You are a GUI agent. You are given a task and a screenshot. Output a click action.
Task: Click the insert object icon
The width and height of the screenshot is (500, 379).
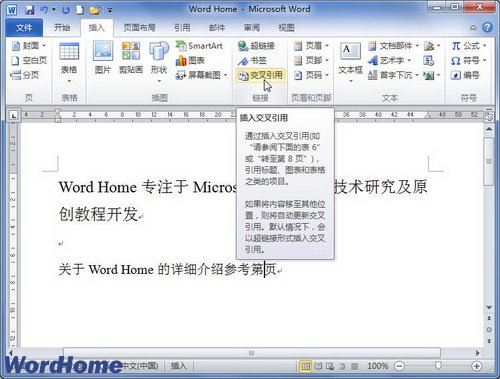click(429, 75)
